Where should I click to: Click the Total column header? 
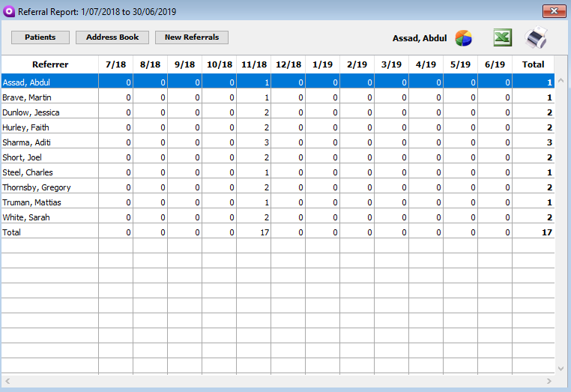pyautogui.click(x=533, y=64)
